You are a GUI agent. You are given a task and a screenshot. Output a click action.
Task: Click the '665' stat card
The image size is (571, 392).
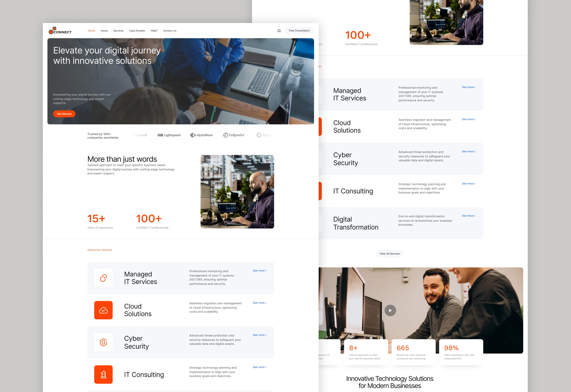(414, 352)
